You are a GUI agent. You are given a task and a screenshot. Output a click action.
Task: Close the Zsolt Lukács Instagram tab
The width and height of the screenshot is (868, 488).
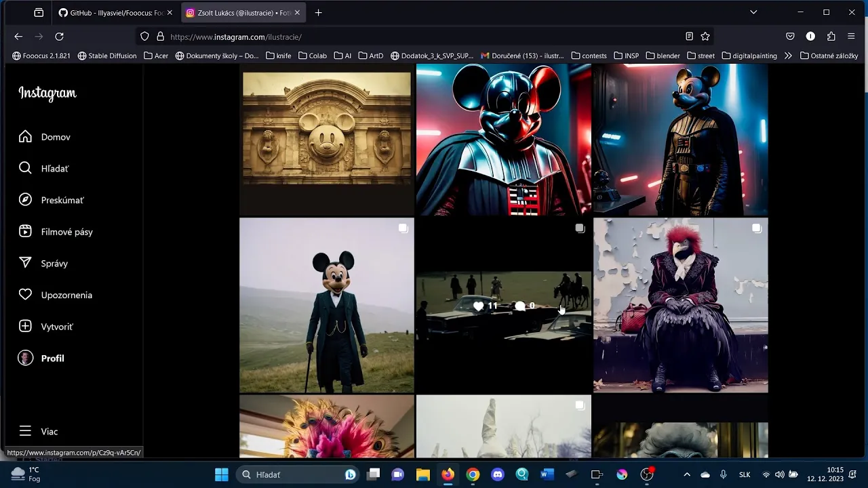point(297,12)
